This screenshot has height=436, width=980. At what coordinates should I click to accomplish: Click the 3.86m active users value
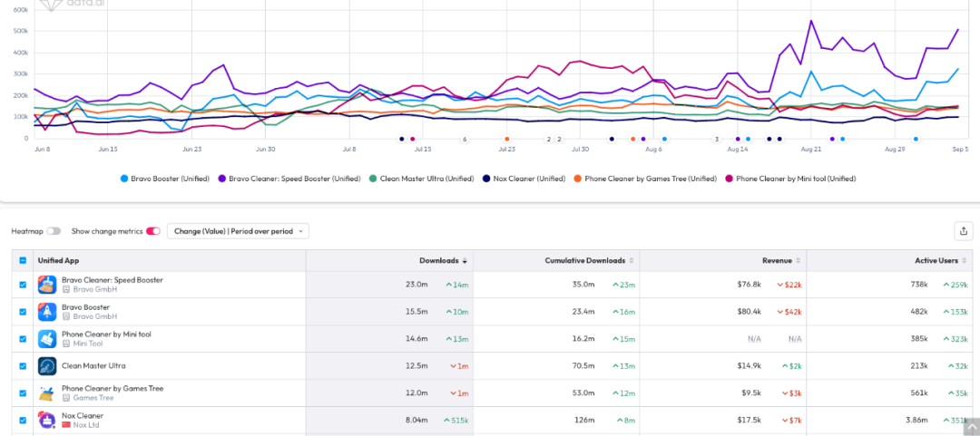tap(916, 421)
